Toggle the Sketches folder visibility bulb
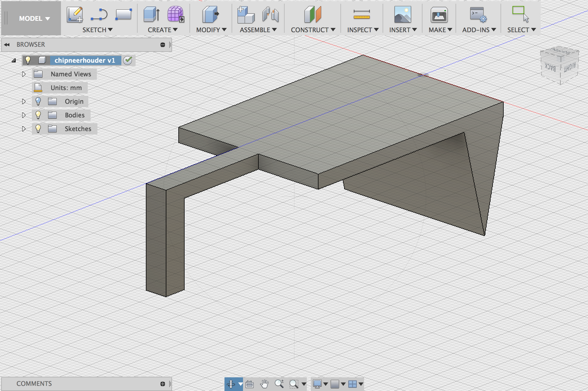This screenshot has width=588, height=391. [x=38, y=129]
